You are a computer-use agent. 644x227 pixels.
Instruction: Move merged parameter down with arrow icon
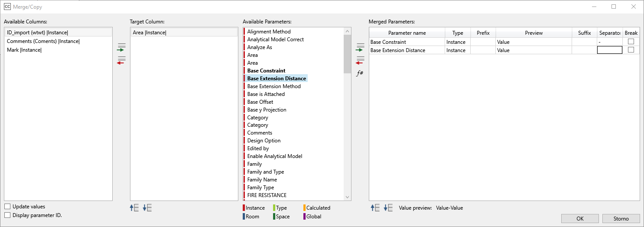coord(388,208)
